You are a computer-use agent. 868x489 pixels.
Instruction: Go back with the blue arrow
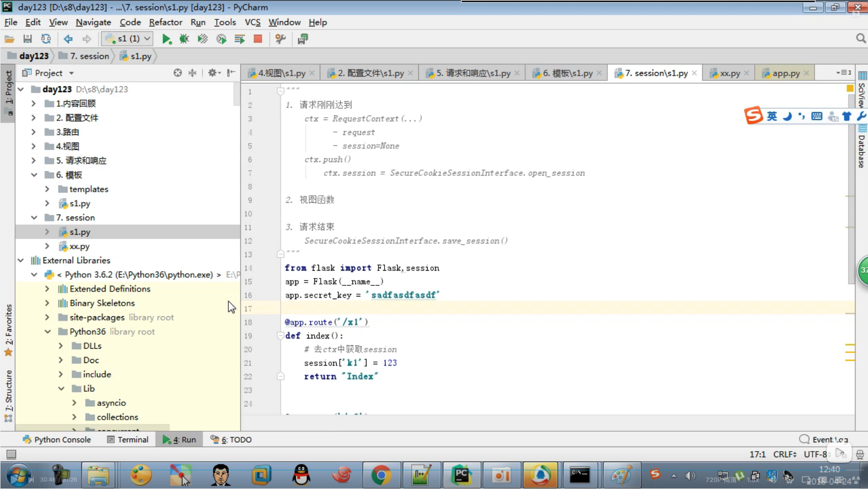[68, 39]
